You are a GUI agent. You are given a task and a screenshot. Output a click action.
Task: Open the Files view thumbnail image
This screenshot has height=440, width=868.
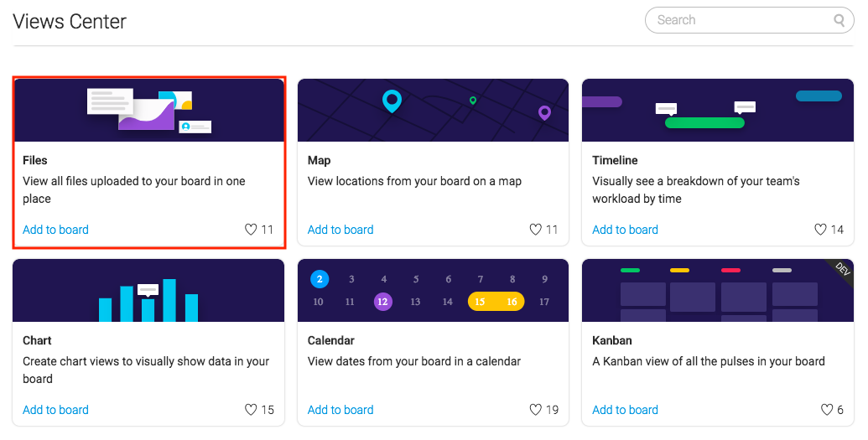point(149,110)
